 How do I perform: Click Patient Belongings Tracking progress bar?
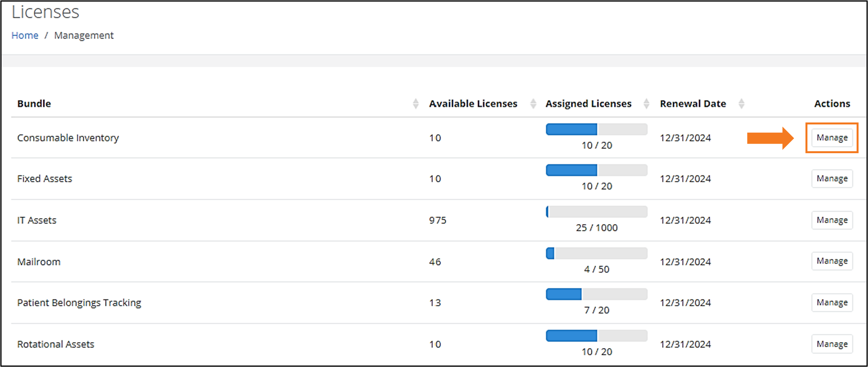[x=597, y=294]
